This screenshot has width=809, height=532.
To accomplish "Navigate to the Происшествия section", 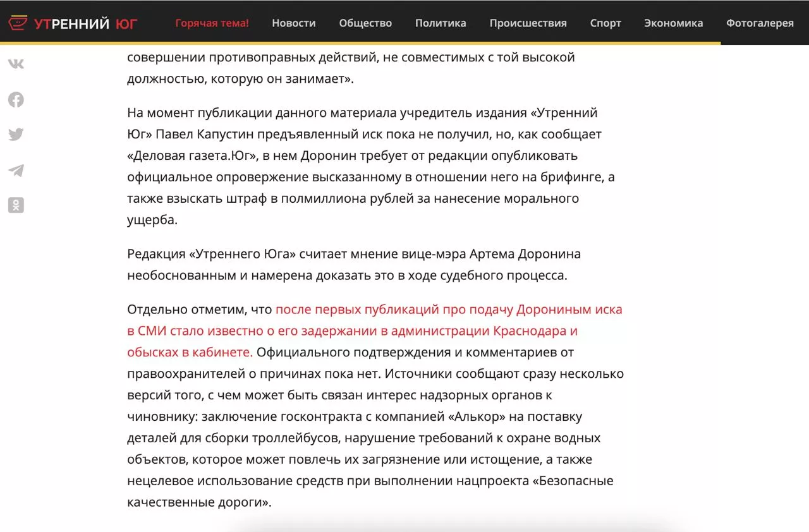I will pyautogui.click(x=528, y=23).
